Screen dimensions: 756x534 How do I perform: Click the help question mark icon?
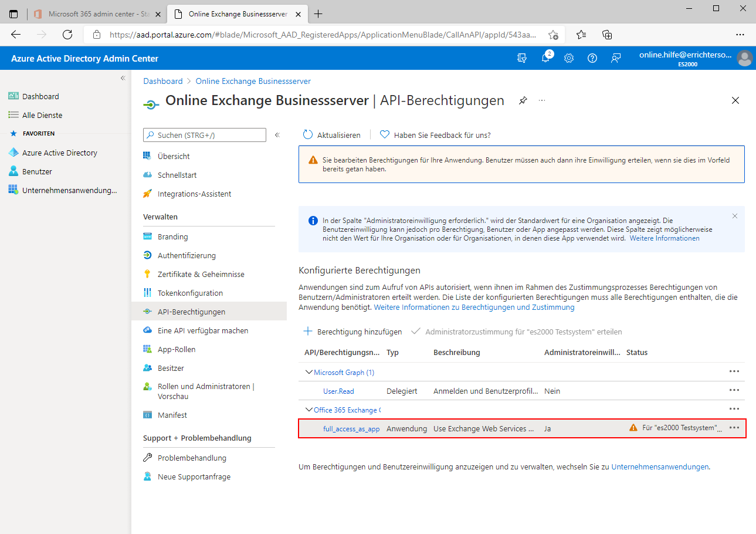592,58
